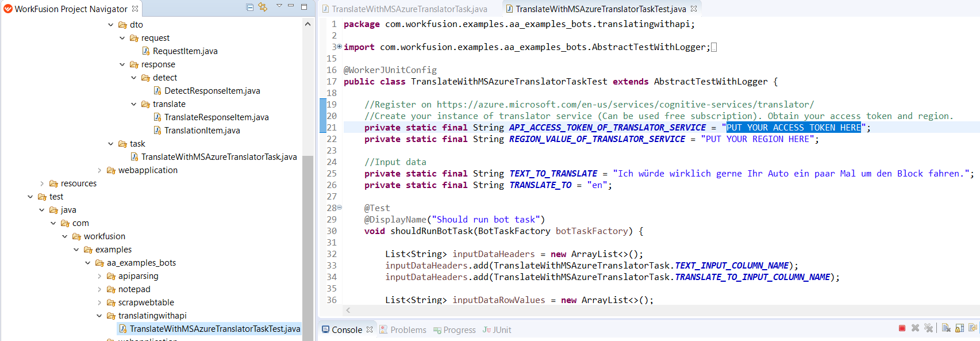Image resolution: width=980 pixels, height=341 pixels.
Task: Select DetectResponseItem.java file
Action: pyautogui.click(x=212, y=91)
